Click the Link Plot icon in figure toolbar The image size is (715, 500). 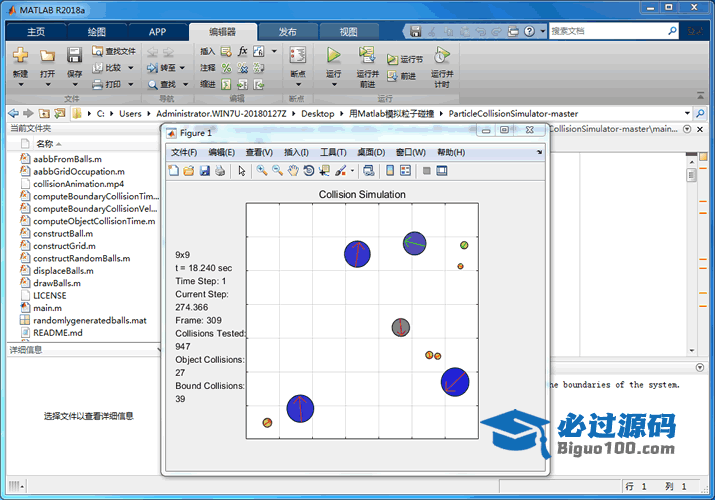pos(368,171)
